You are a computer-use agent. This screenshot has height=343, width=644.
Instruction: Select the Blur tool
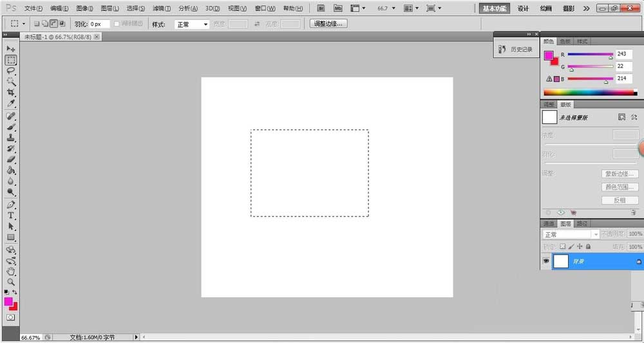point(11,181)
